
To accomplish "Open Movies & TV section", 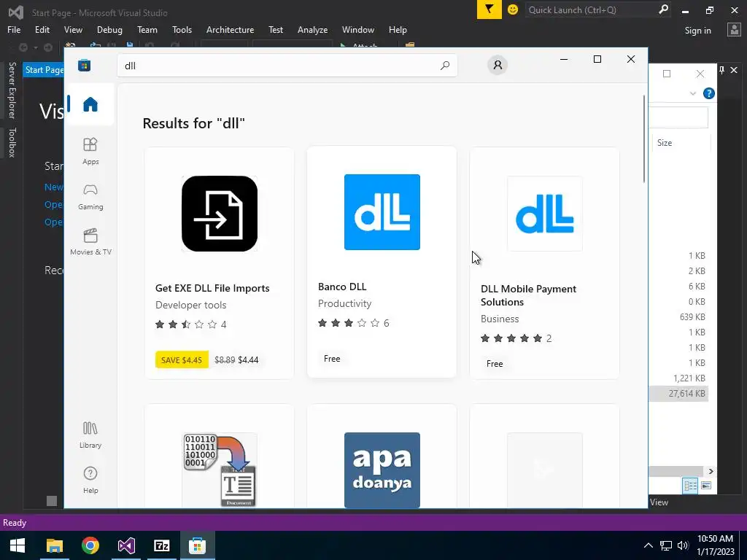I will coord(90,242).
